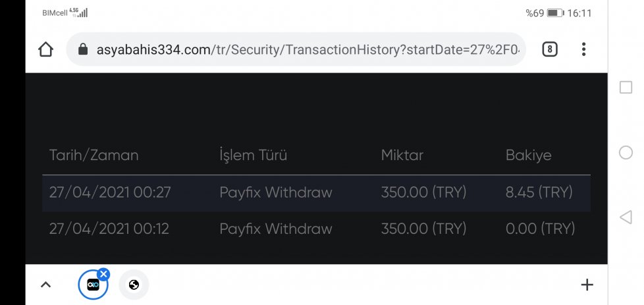Image resolution: width=644 pixels, height=305 pixels.
Task: Tap the padlock security icon
Action: [x=83, y=49]
